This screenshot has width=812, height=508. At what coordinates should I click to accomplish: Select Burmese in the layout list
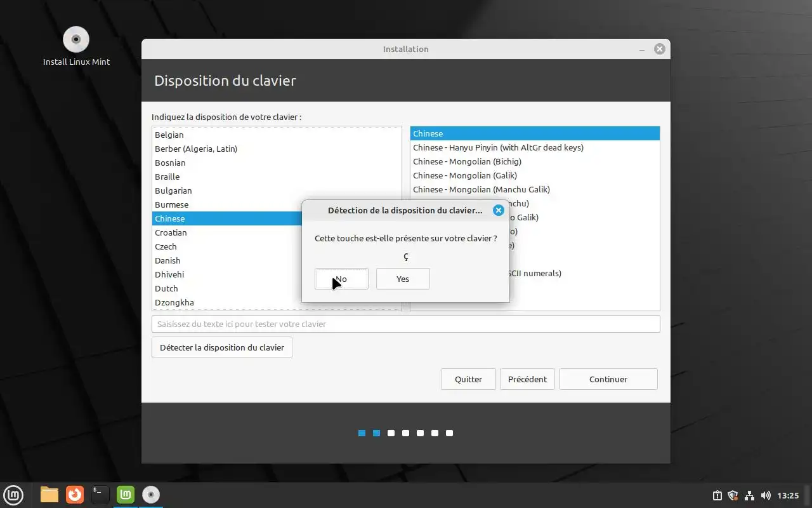[227, 204]
